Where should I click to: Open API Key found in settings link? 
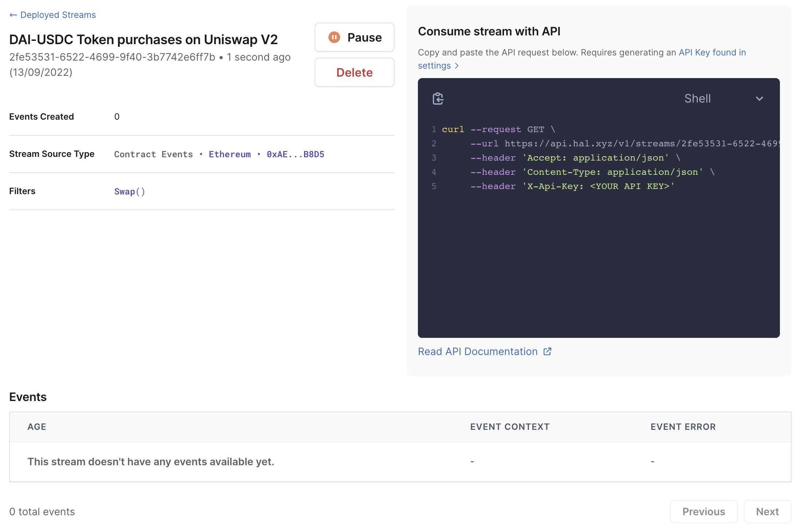712,53
